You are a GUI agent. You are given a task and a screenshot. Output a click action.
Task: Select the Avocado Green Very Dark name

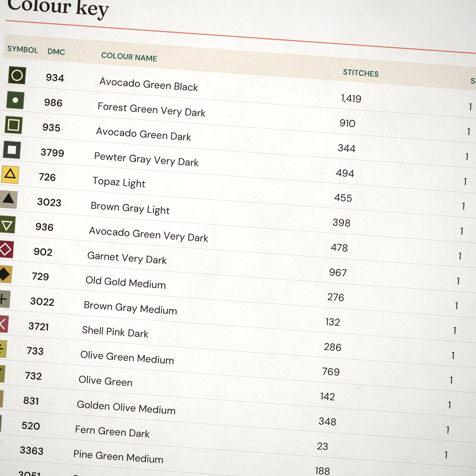(148, 234)
